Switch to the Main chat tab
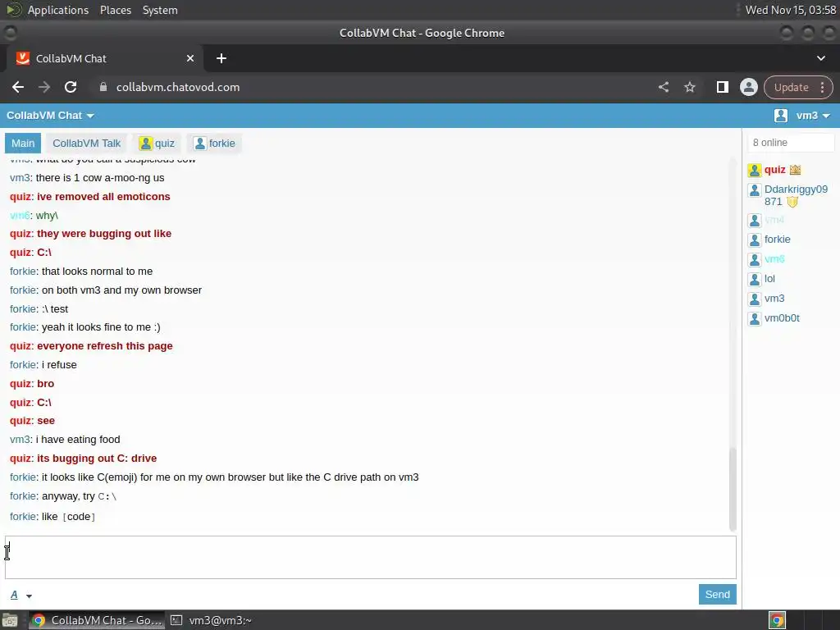 tap(23, 143)
